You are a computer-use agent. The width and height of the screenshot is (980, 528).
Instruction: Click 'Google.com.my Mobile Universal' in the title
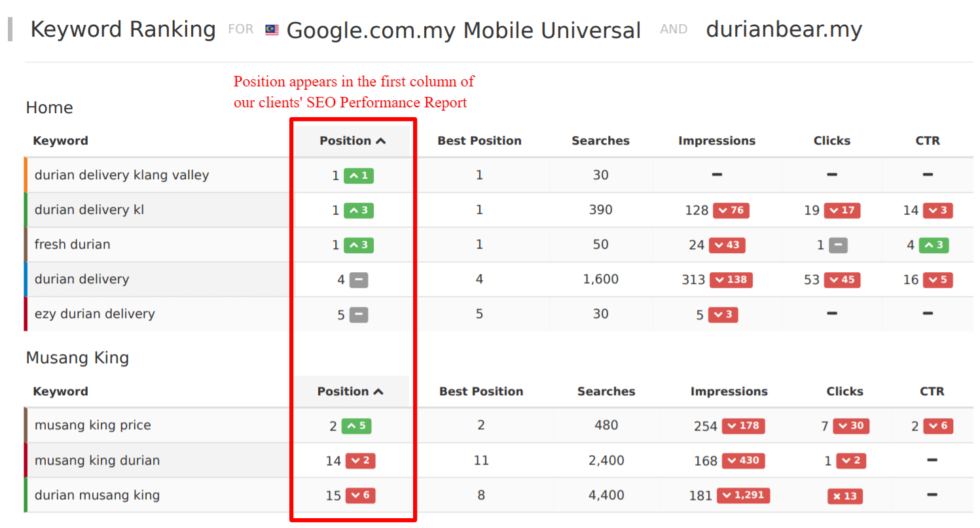pyautogui.click(x=463, y=30)
